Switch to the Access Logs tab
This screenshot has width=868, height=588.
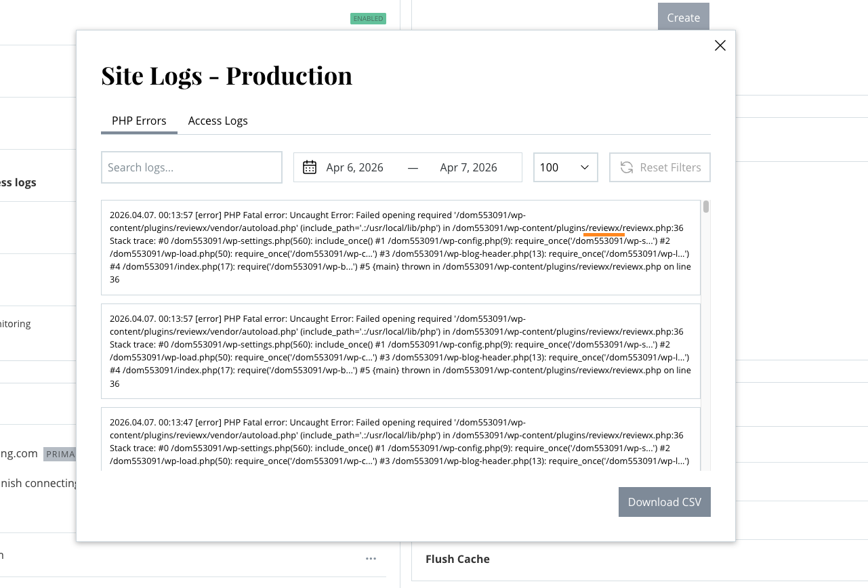tap(218, 121)
